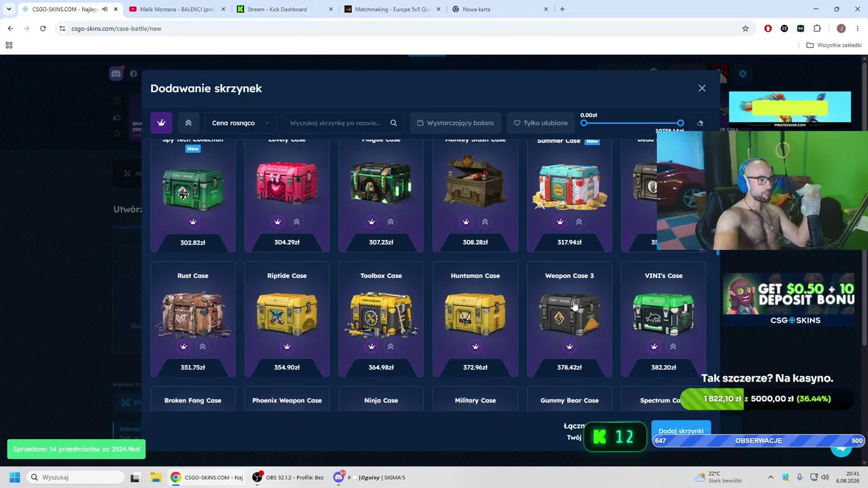Click crown icon on Huntsman Case
The width and height of the screenshot is (868, 488).
coord(475,346)
